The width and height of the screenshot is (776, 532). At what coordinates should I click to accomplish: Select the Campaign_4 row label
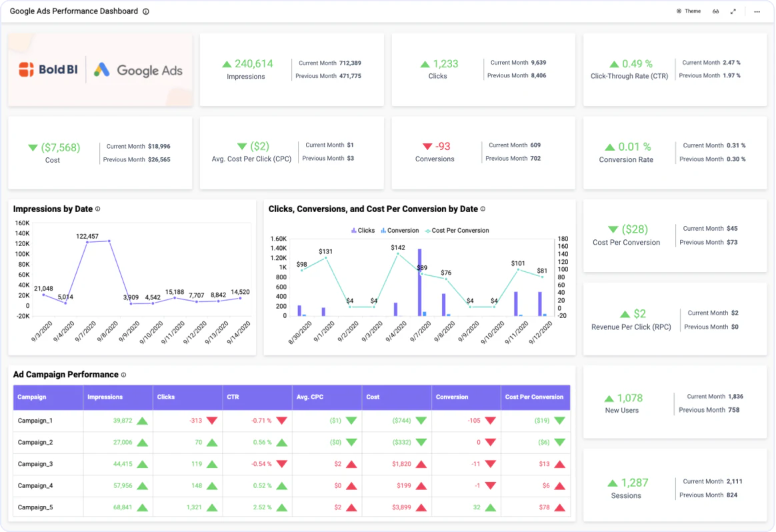(35, 485)
